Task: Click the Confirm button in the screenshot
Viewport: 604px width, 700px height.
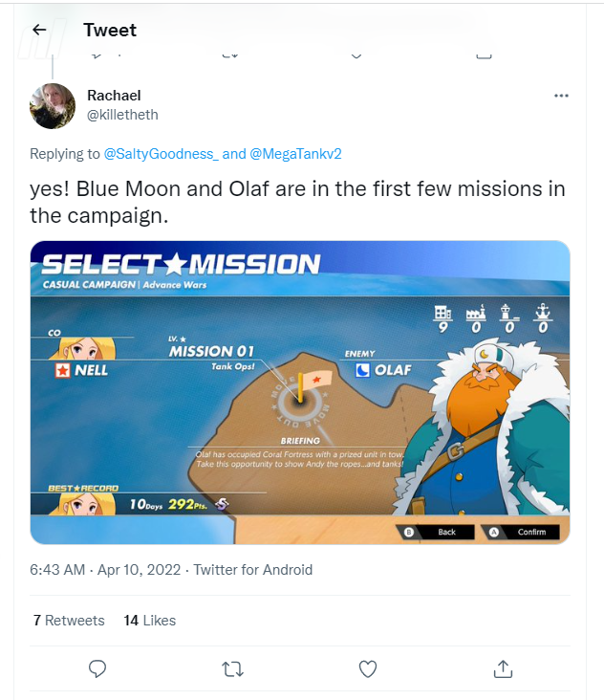Action: click(x=521, y=532)
